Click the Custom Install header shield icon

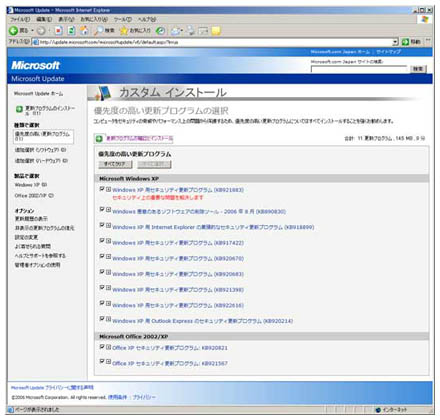coord(102,93)
